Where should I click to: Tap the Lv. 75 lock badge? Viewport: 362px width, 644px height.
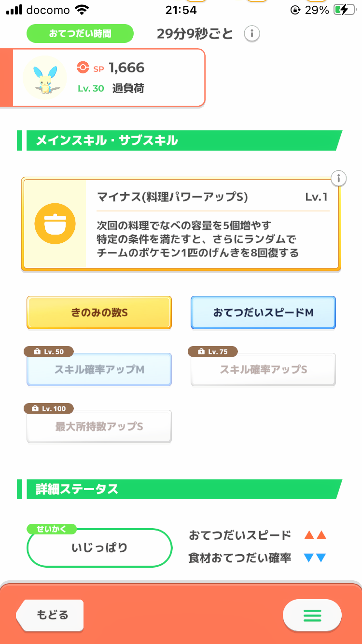[213, 352]
